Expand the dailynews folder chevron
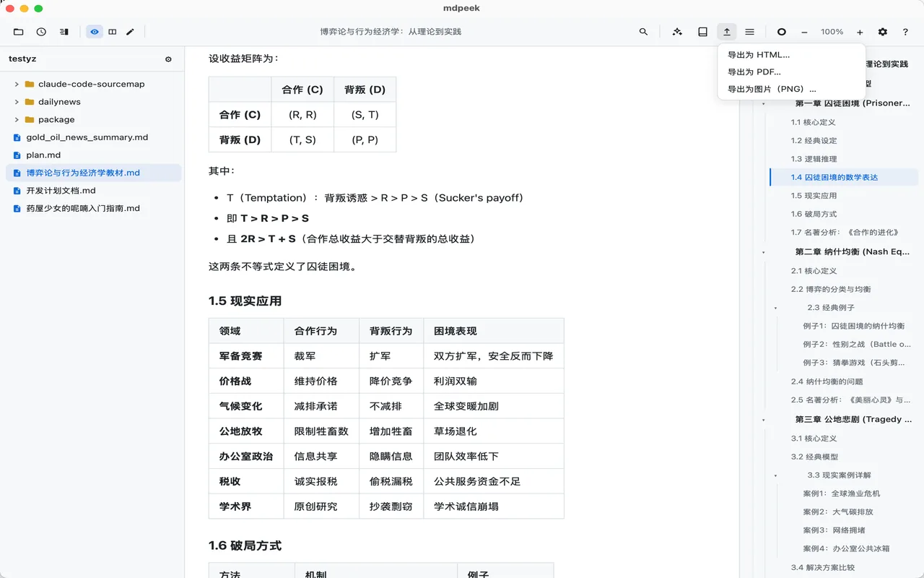The width and height of the screenshot is (924, 578). click(17, 102)
